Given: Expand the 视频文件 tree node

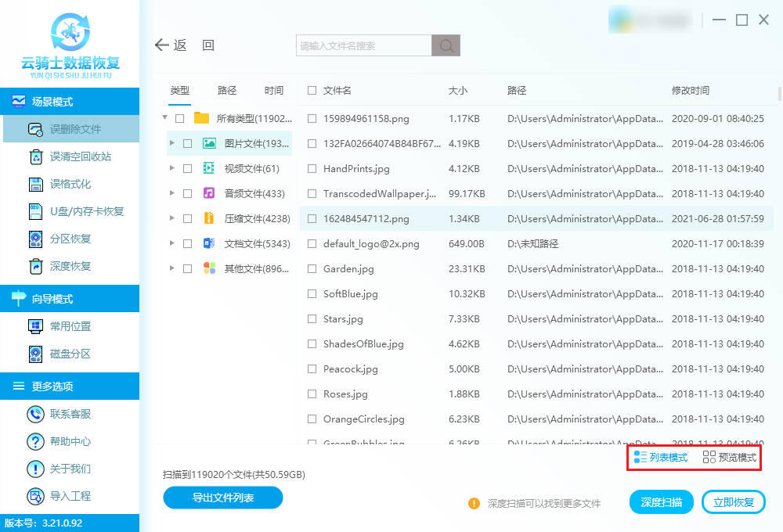Looking at the screenshot, I should click(x=171, y=168).
